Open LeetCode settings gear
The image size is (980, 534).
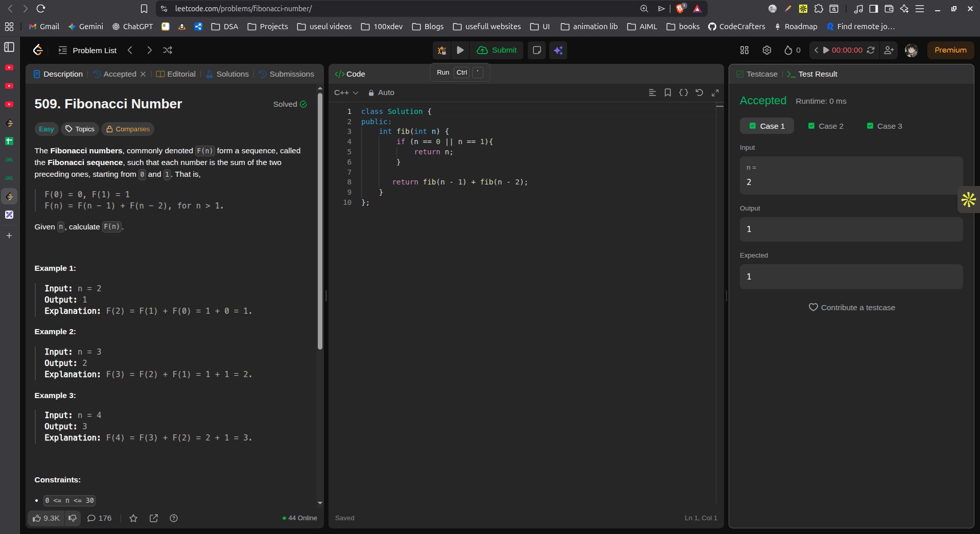(766, 50)
